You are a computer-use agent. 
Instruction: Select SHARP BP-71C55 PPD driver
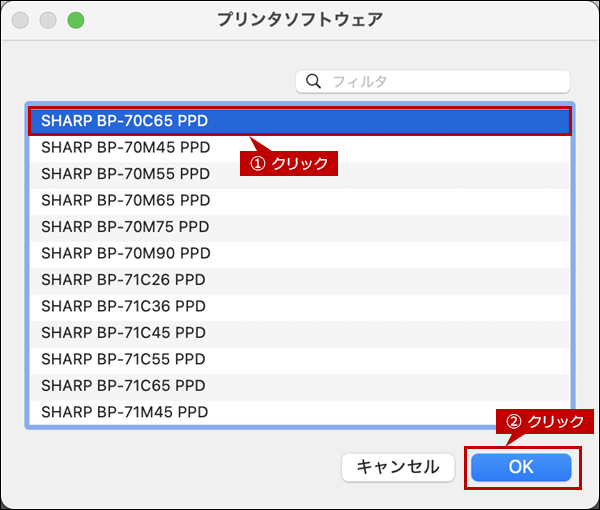click(125, 359)
